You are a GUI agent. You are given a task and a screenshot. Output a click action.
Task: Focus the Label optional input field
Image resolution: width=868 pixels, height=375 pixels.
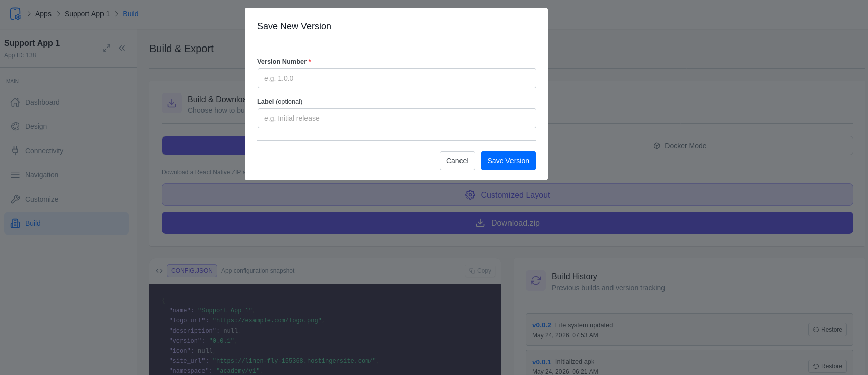click(396, 118)
